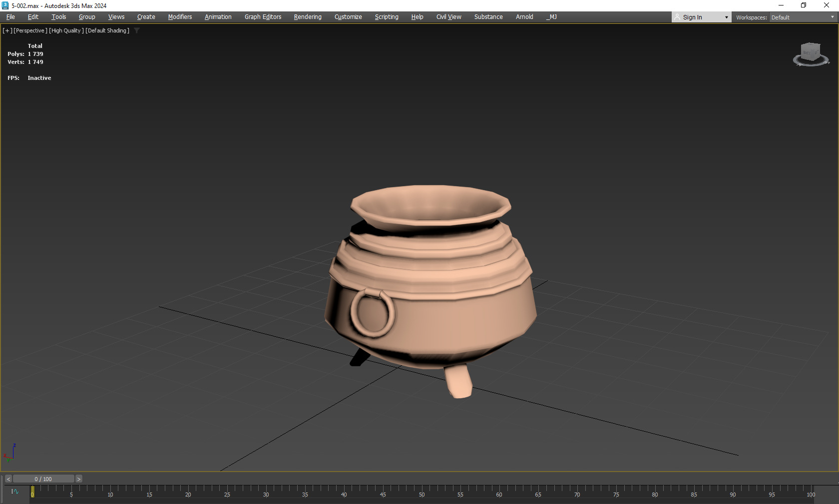Open the Scripting menu
Image resolution: width=839 pixels, height=504 pixels.
click(387, 17)
